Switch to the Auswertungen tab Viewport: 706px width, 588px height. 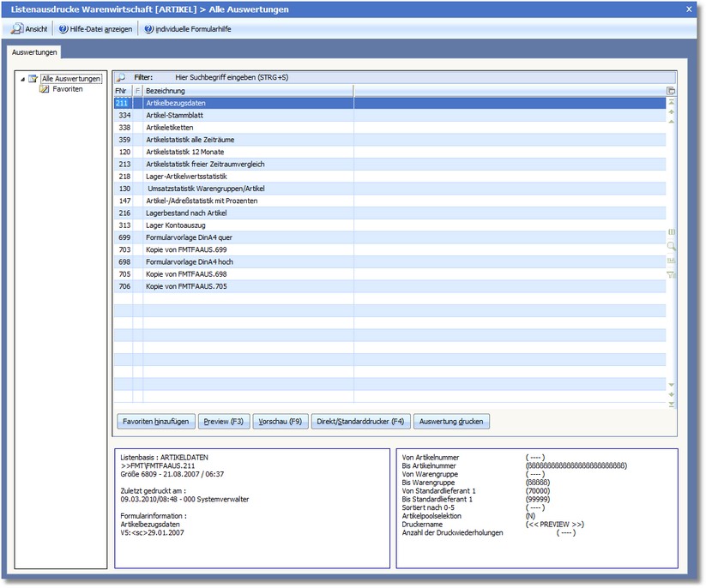coord(35,53)
